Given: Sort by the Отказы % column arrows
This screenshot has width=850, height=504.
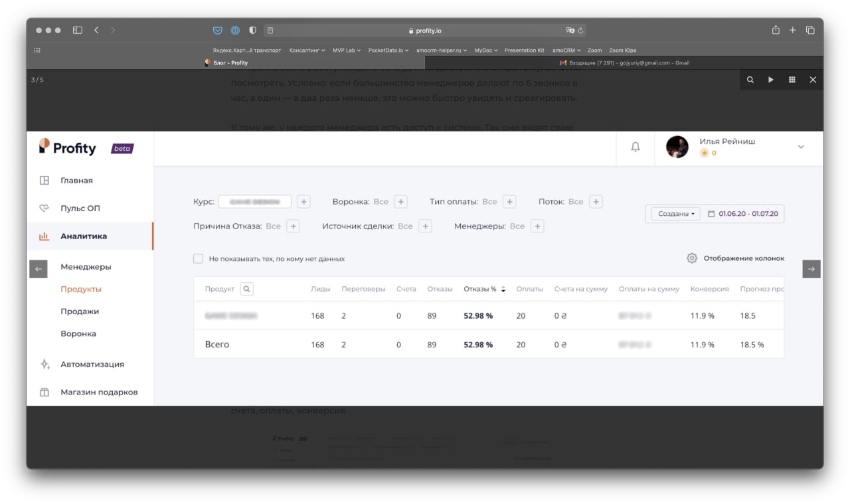Looking at the screenshot, I should [503, 290].
